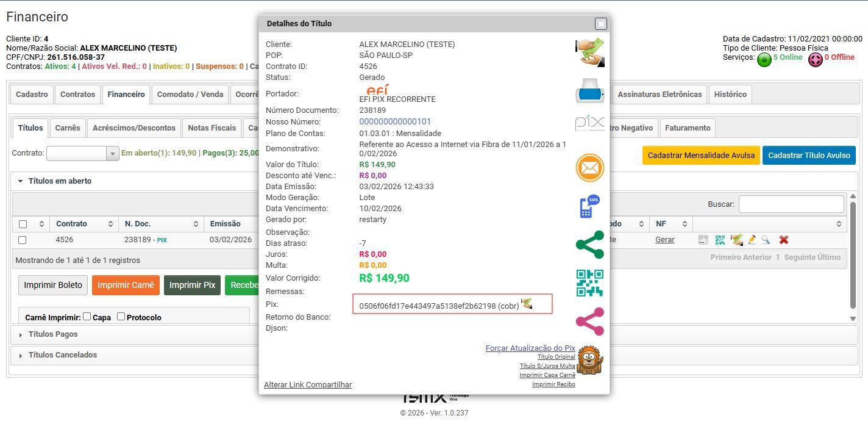This screenshot has width=868, height=435.
Task: Check the Capa checkbox
Action: (x=87, y=317)
